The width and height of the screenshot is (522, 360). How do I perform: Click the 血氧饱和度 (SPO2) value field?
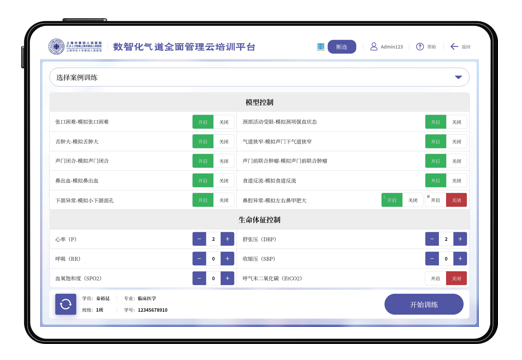[x=213, y=278]
